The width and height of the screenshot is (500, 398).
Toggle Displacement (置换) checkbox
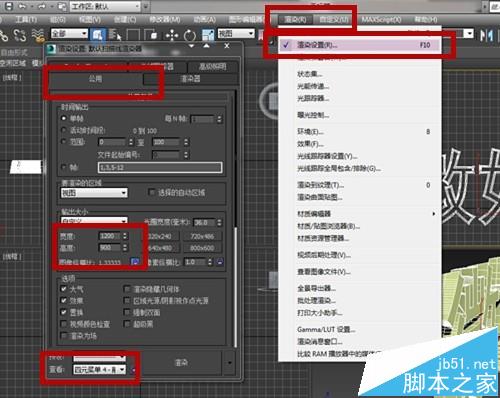click(64, 312)
